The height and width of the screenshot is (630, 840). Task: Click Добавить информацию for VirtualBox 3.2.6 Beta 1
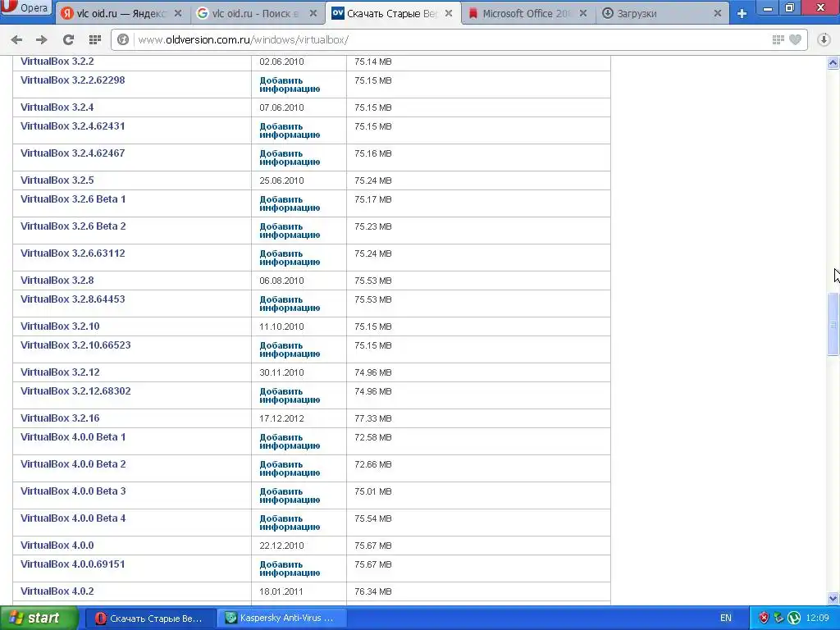click(290, 203)
